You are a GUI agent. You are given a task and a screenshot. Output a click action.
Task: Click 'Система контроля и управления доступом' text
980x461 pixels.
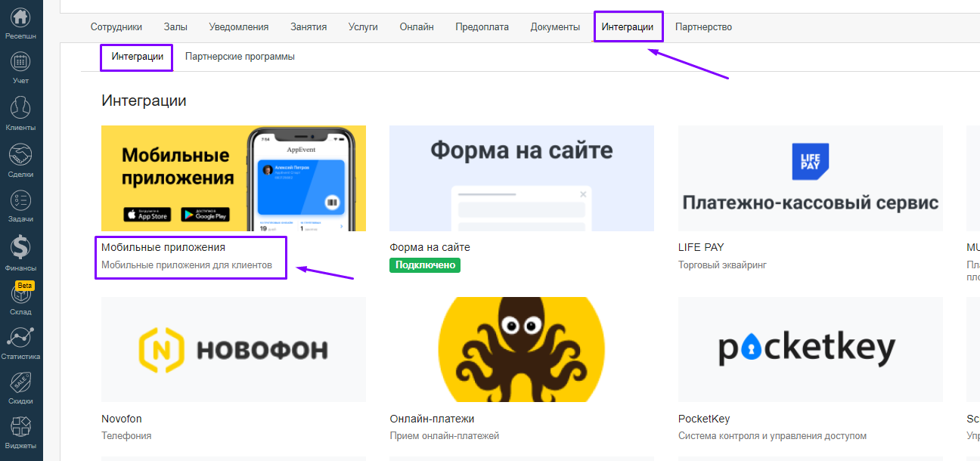click(772, 436)
